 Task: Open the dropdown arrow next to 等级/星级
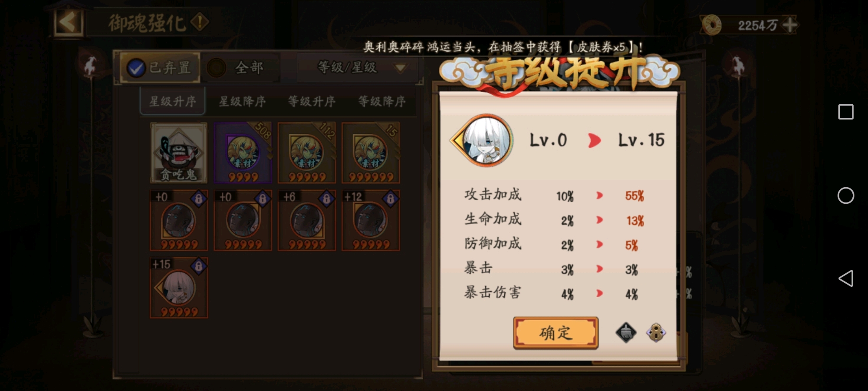point(400,68)
